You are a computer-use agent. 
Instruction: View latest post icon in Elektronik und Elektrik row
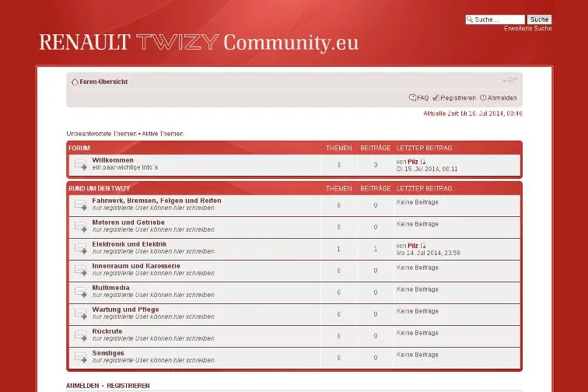point(423,246)
